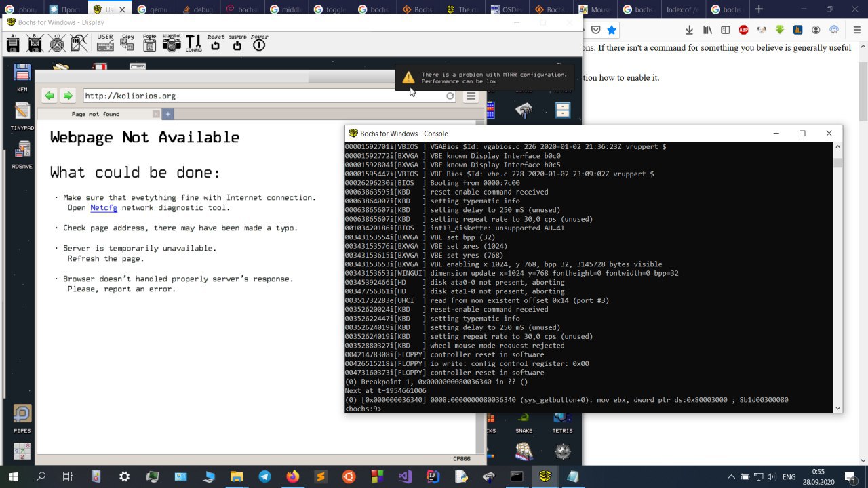Open a new tab in KolibriOS browser

(x=168, y=114)
